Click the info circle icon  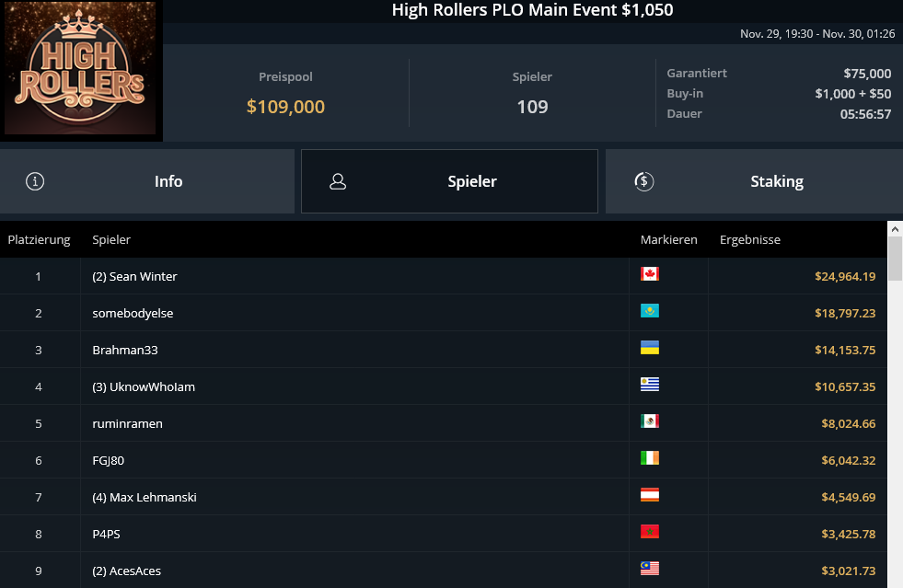click(x=35, y=181)
